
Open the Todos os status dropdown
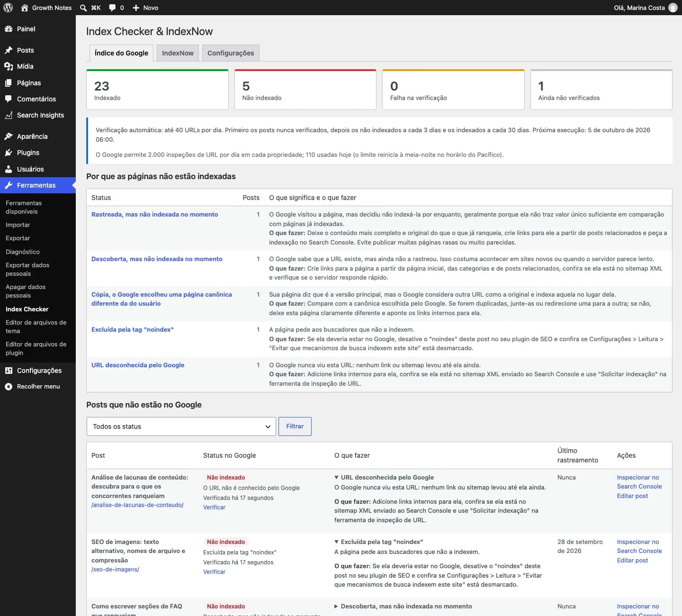pyautogui.click(x=181, y=426)
